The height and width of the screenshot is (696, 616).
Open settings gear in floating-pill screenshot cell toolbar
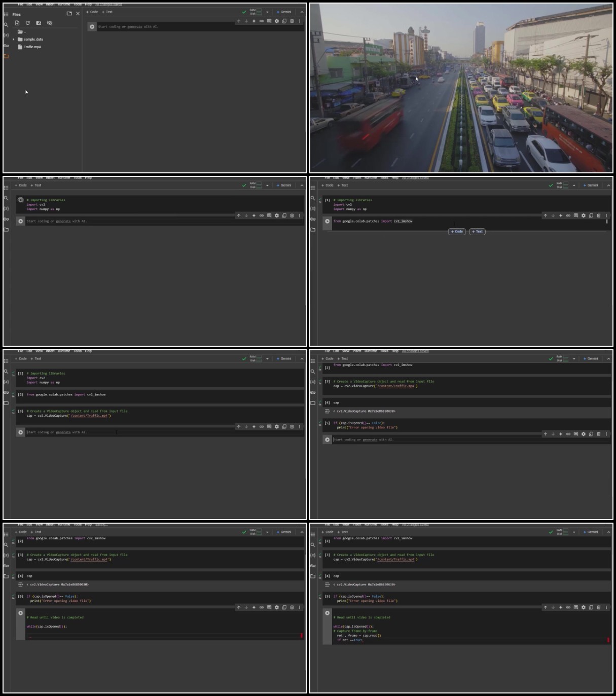pyautogui.click(x=584, y=215)
